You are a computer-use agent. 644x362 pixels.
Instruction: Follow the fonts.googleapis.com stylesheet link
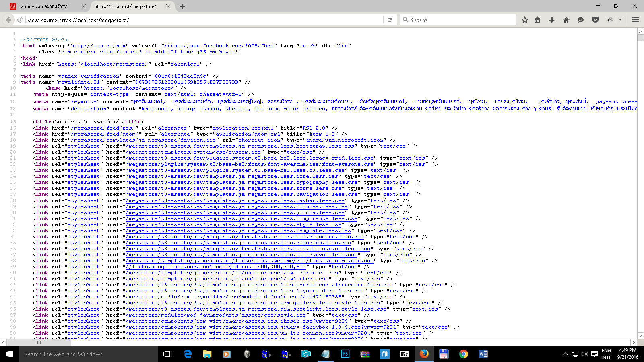[x=217, y=267]
